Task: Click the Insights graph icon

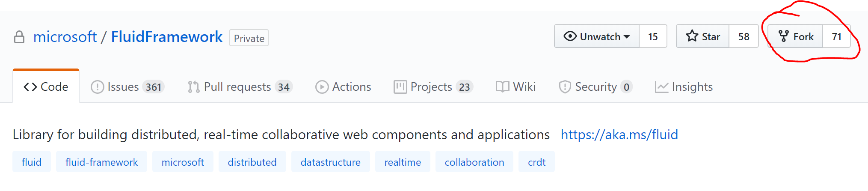Action: 661,87
